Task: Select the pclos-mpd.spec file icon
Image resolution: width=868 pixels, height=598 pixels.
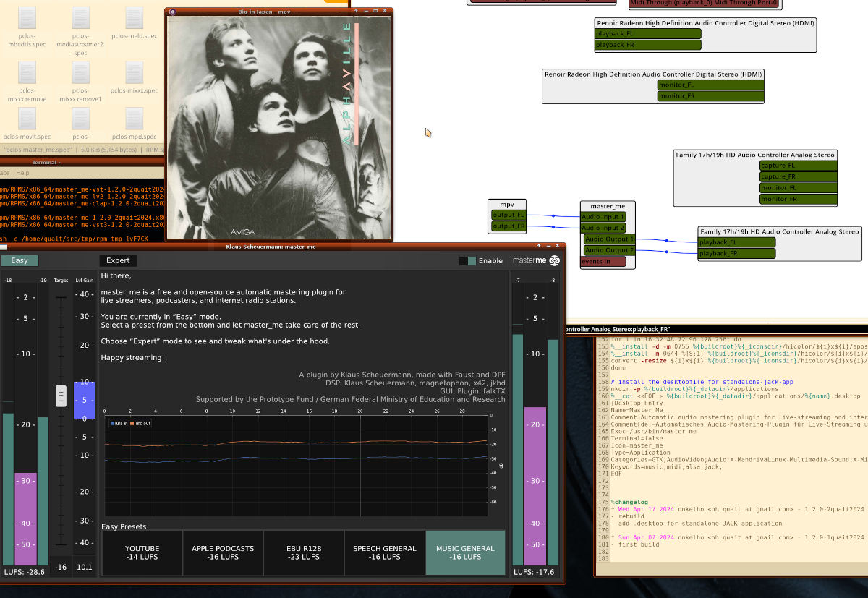Action: 134,119
